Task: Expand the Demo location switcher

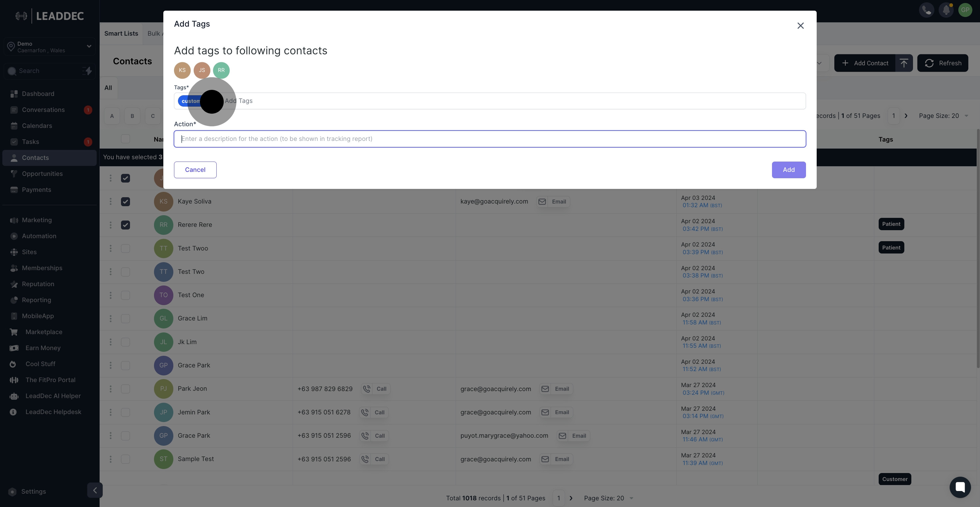Action: [x=49, y=47]
